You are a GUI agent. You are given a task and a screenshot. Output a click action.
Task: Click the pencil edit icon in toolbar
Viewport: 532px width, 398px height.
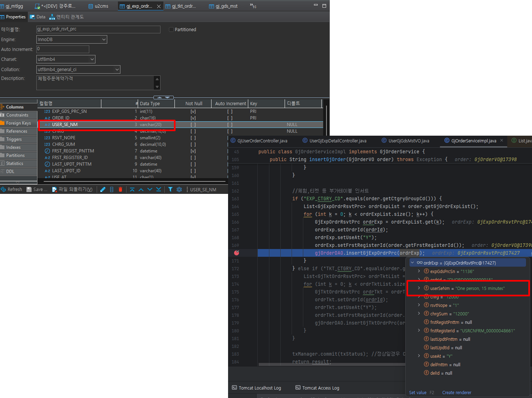coord(103,189)
